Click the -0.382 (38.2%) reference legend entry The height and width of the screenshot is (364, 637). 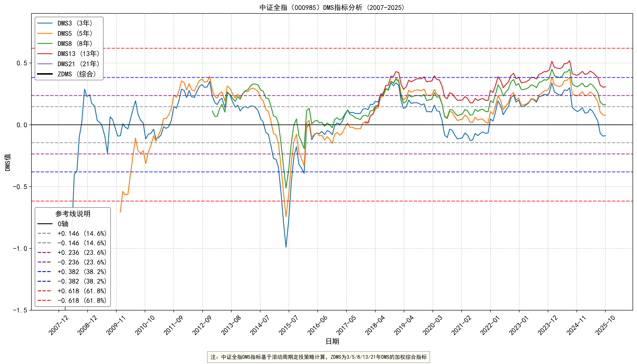(82, 282)
